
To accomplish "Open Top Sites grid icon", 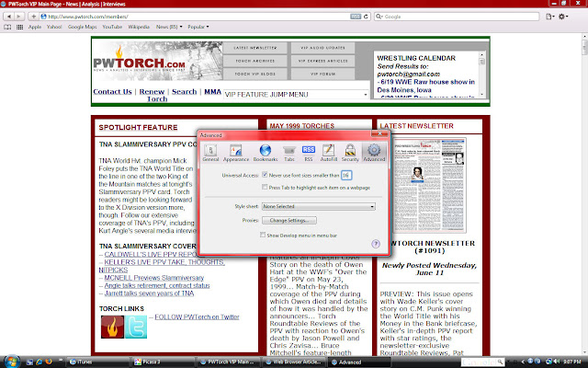I will [x=19, y=27].
